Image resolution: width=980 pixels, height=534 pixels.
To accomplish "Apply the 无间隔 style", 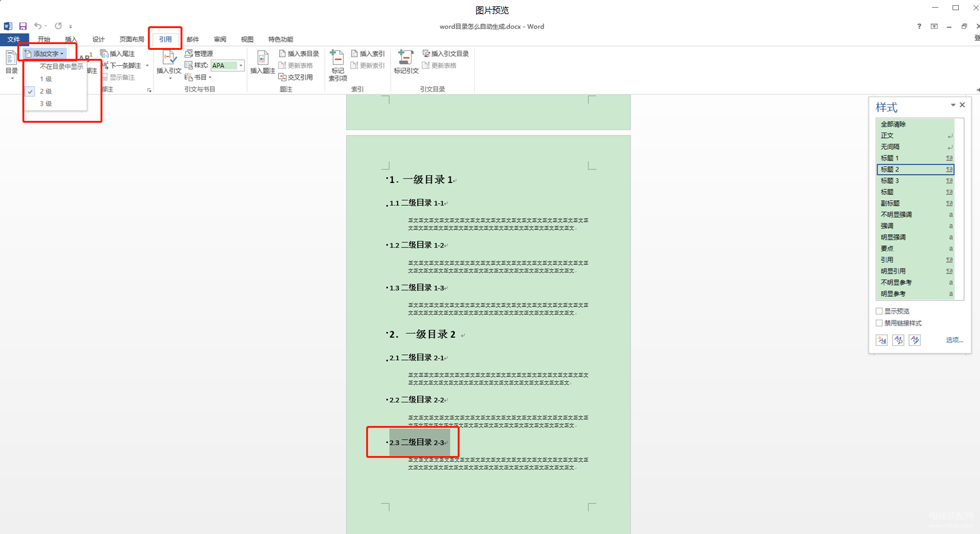I will (x=915, y=147).
